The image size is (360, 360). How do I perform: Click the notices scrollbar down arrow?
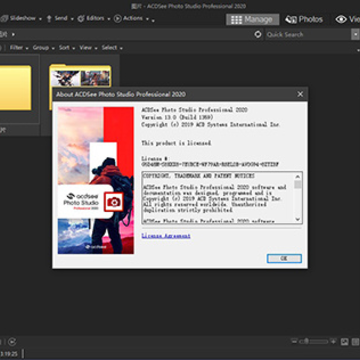tap(298, 219)
